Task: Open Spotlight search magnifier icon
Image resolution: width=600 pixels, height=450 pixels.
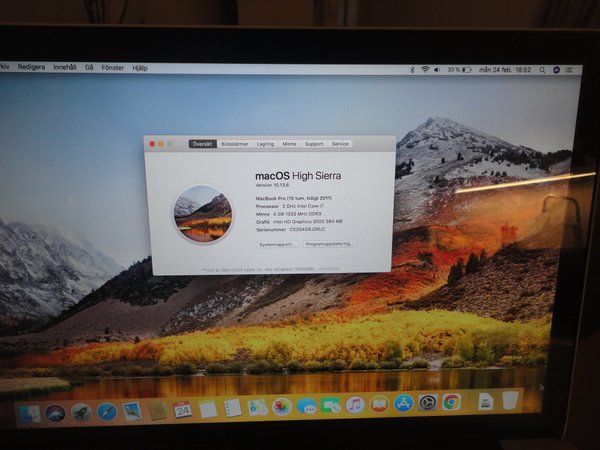Action: coord(543,70)
